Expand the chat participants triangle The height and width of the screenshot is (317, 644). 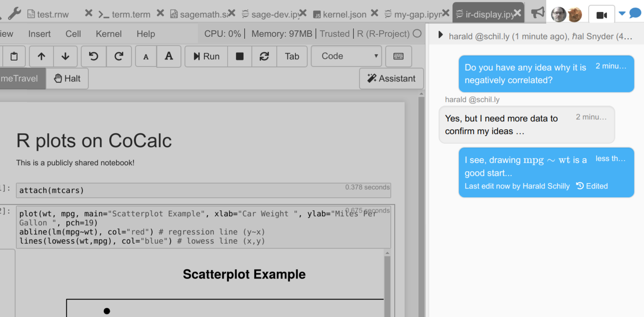[x=441, y=35]
